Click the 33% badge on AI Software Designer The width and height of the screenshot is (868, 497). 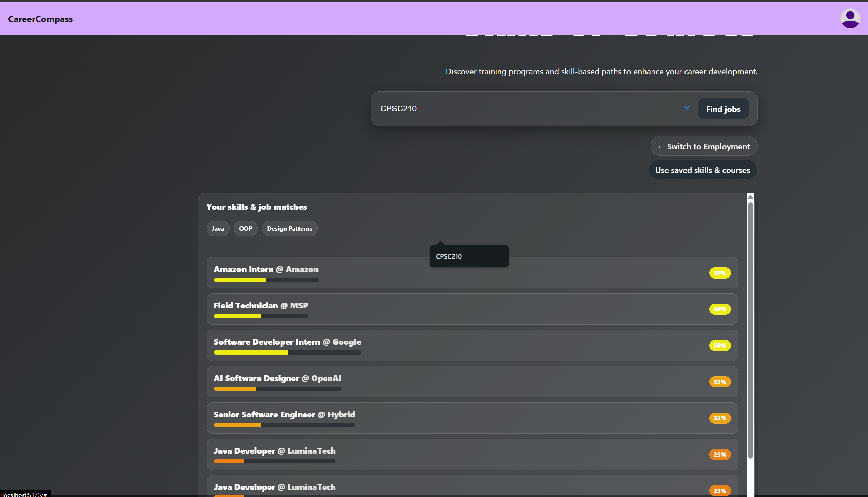(719, 382)
